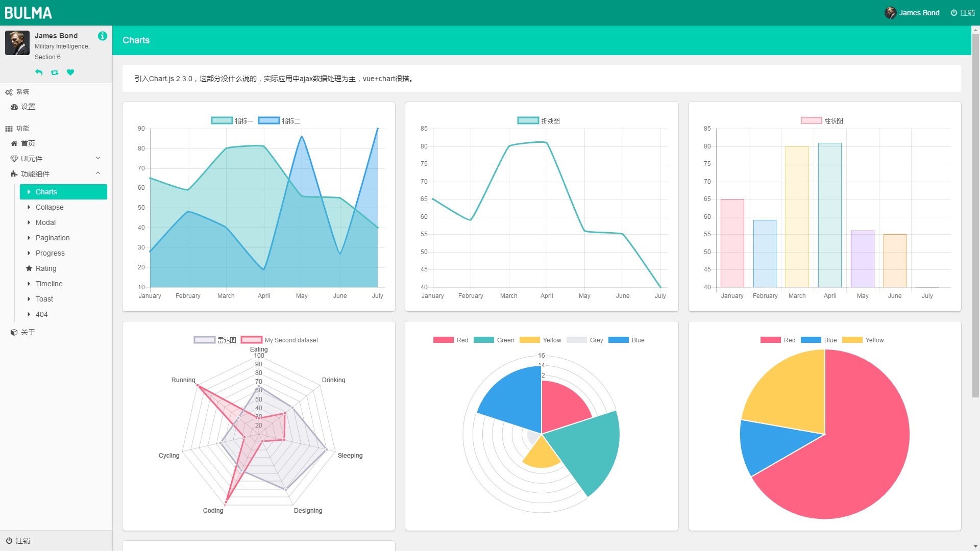Toggle the Rating sidebar item
The image size is (980, 551).
pos(45,268)
